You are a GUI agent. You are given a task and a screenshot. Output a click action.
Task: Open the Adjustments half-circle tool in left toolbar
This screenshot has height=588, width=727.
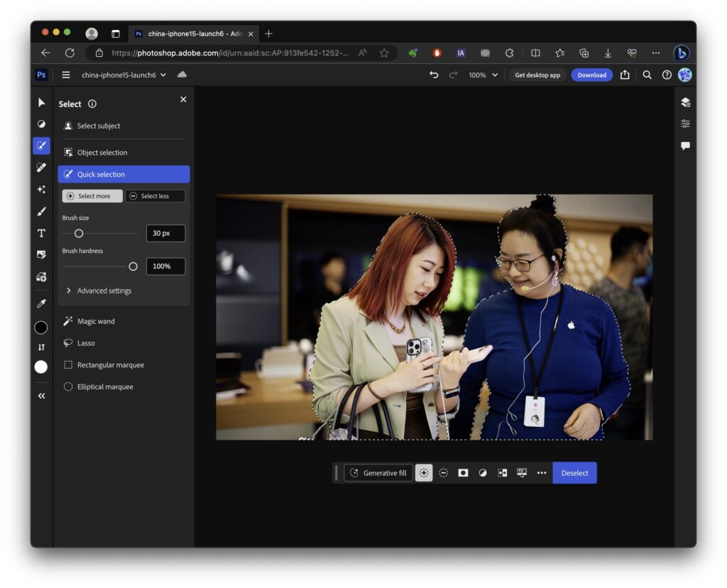(41, 124)
